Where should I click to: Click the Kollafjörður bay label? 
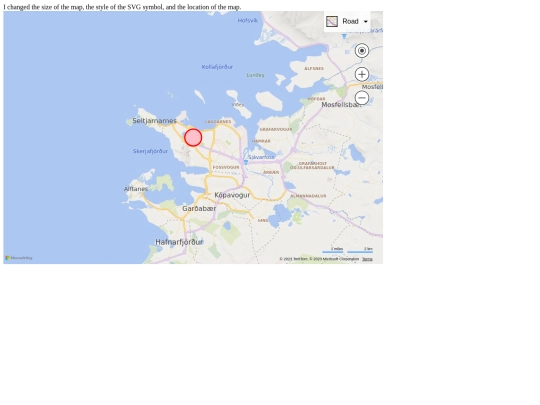[x=217, y=67]
